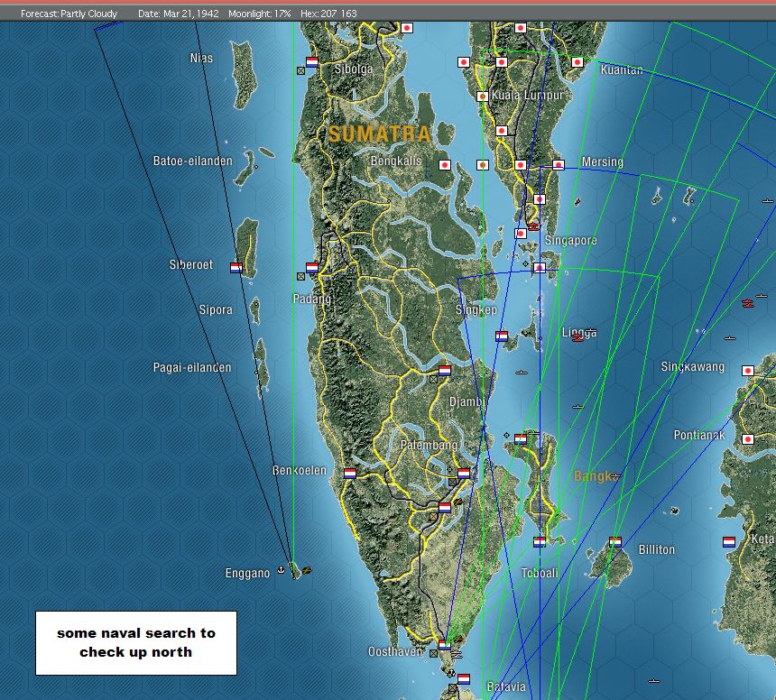Click the Forecast: Partly Cloudy status text
The width and height of the screenshot is (776, 700).
69,14
